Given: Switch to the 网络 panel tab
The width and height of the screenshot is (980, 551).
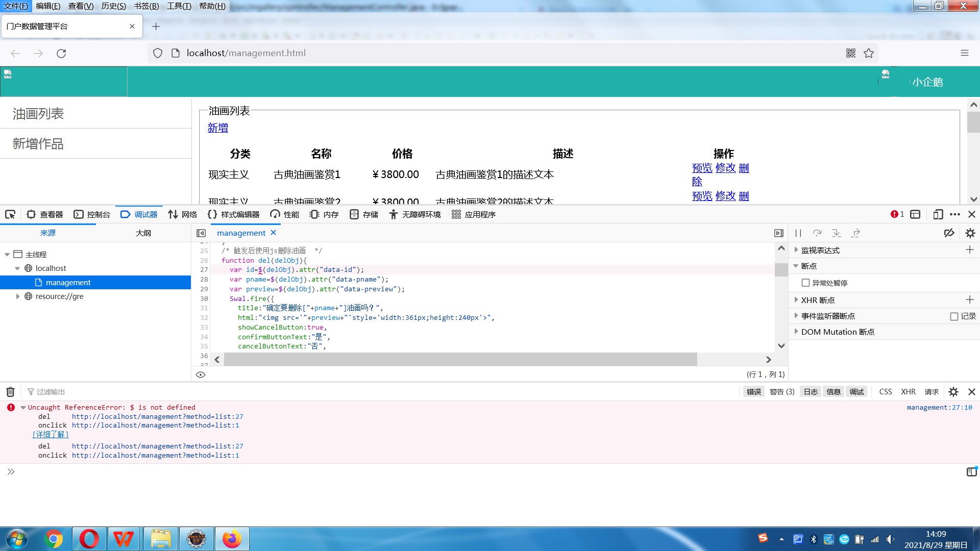Looking at the screenshot, I should tap(183, 214).
